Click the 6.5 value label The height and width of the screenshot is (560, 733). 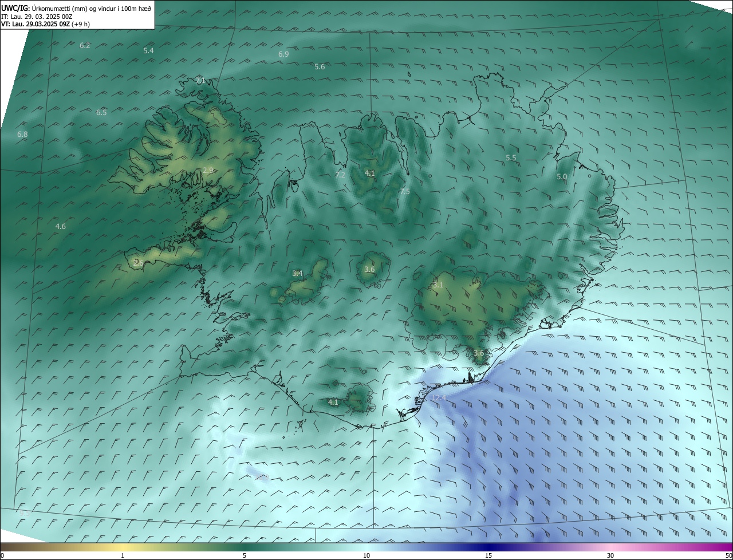(101, 112)
